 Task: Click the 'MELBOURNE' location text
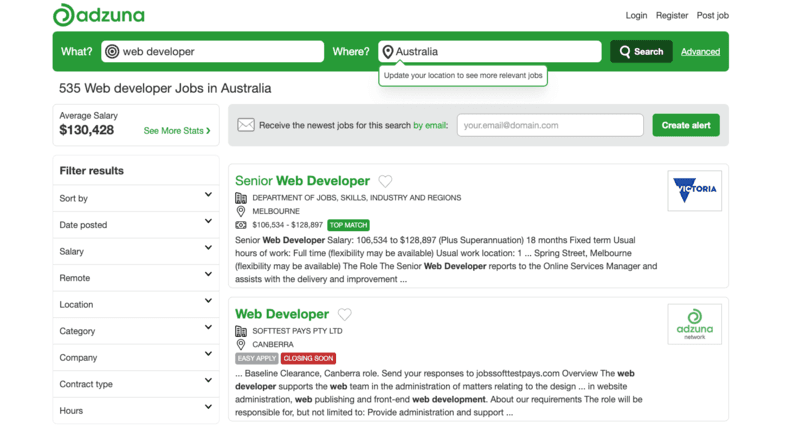click(x=276, y=211)
